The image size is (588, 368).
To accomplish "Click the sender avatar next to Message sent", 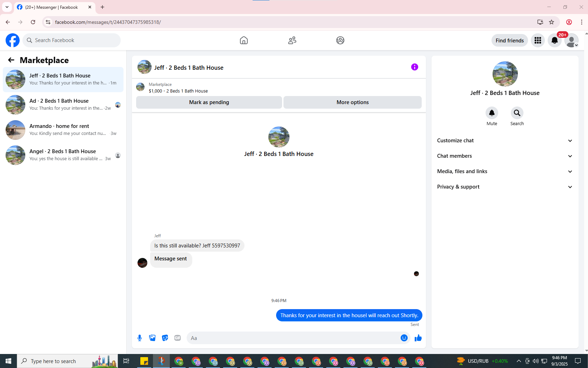I will point(142,263).
